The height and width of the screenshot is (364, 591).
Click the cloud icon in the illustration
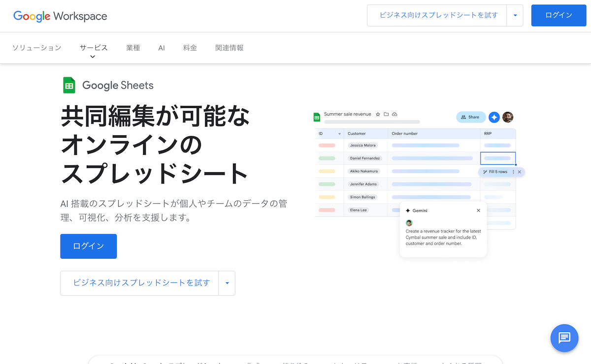[394, 114]
